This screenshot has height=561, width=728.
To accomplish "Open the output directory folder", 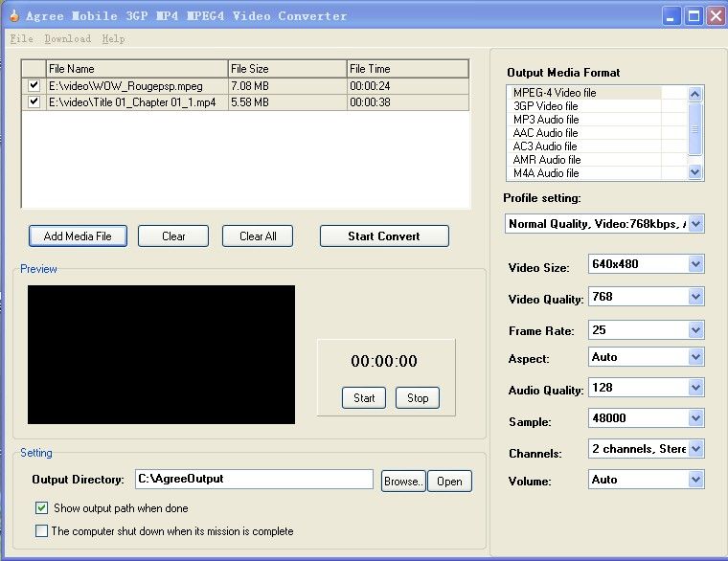I will point(449,481).
